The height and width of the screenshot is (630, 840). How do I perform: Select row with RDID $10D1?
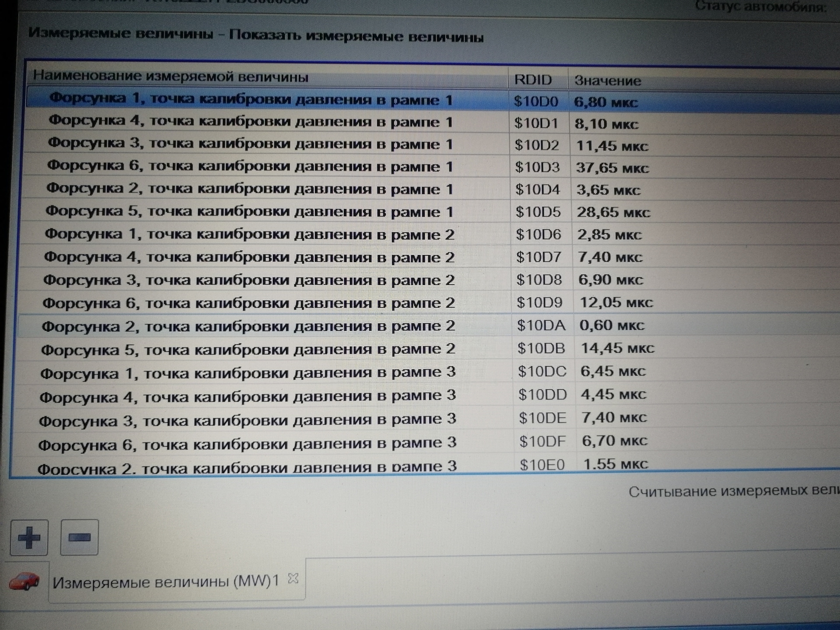coord(536,123)
